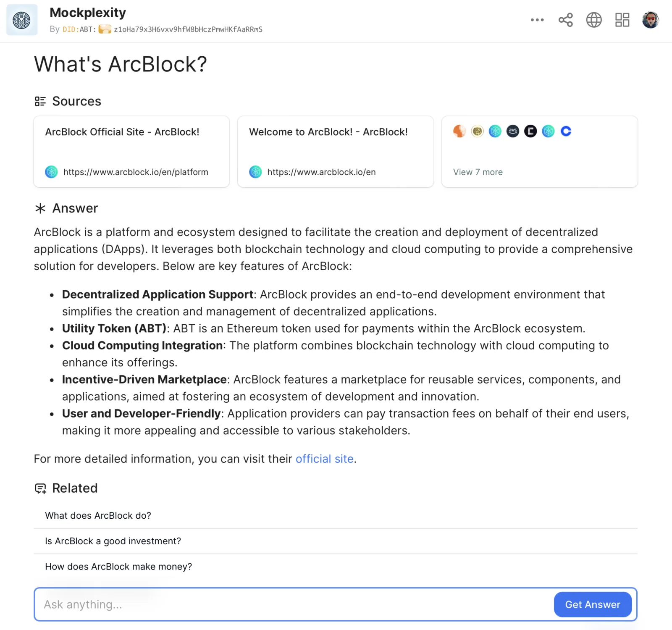The width and height of the screenshot is (672, 630).
Task: Focus the Ask anything input field
Action: click(294, 604)
